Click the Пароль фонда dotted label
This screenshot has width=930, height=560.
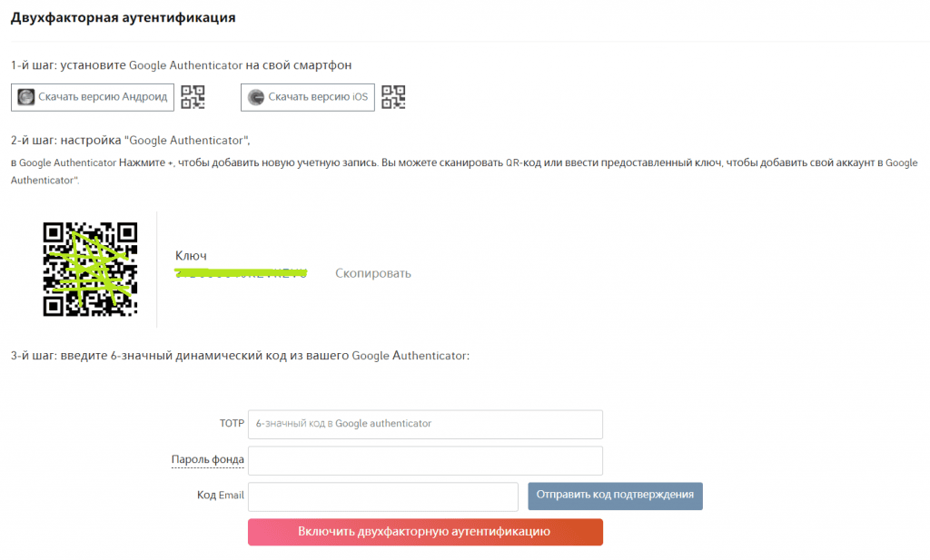(x=208, y=460)
